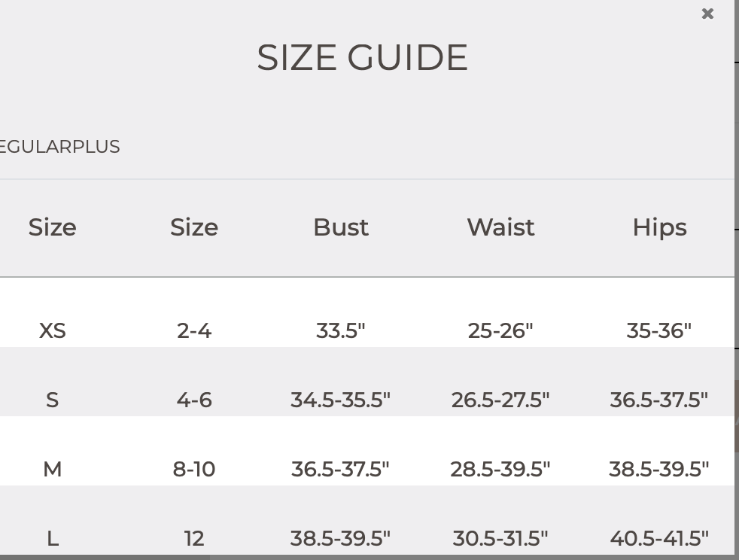The image size is (739, 560).
Task: Select the M size row label
Action: point(53,470)
